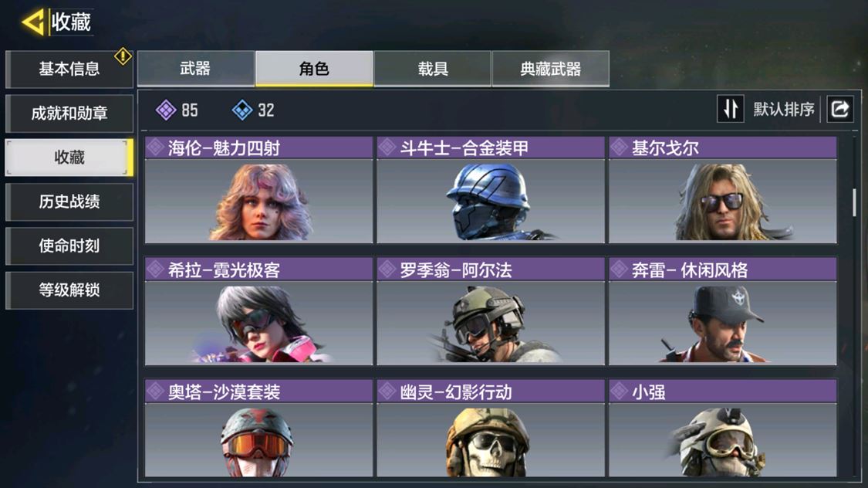Image resolution: width=868 pixels, height=488 pixels.
Task: Choose the 幽灵-幻影行动 skull-mask character
Action: (x=491, y=428)
